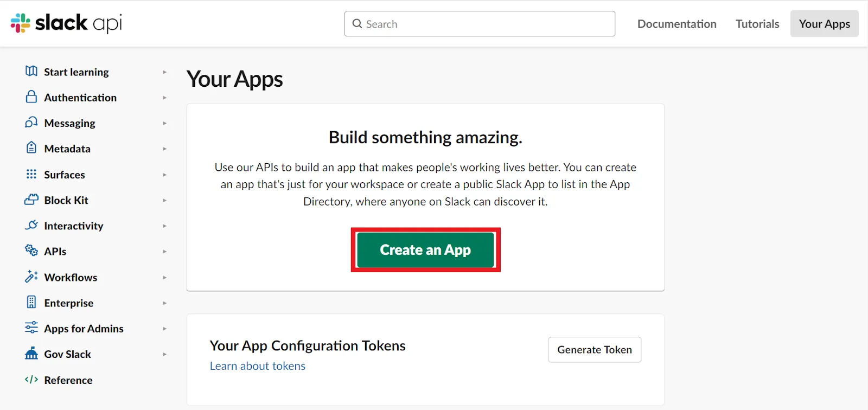Click the Apps for Admins sliders icon

[x=31, y=328]
